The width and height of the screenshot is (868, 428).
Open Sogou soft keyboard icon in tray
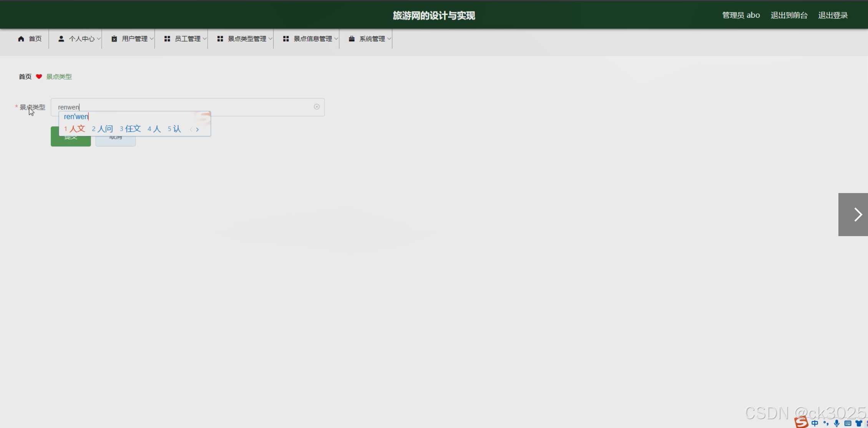coord(848,423)
